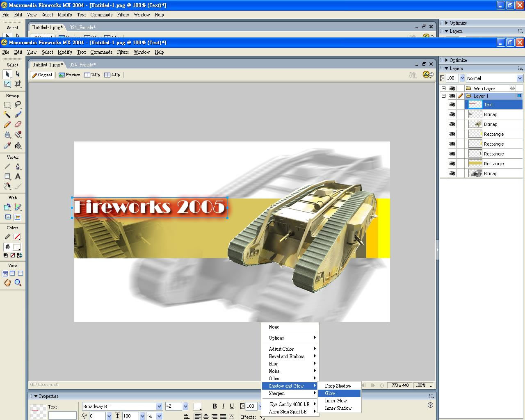
Task: Select the Blur tool in Tools panel
Action: pyautogui.click(x=7, y=135)
